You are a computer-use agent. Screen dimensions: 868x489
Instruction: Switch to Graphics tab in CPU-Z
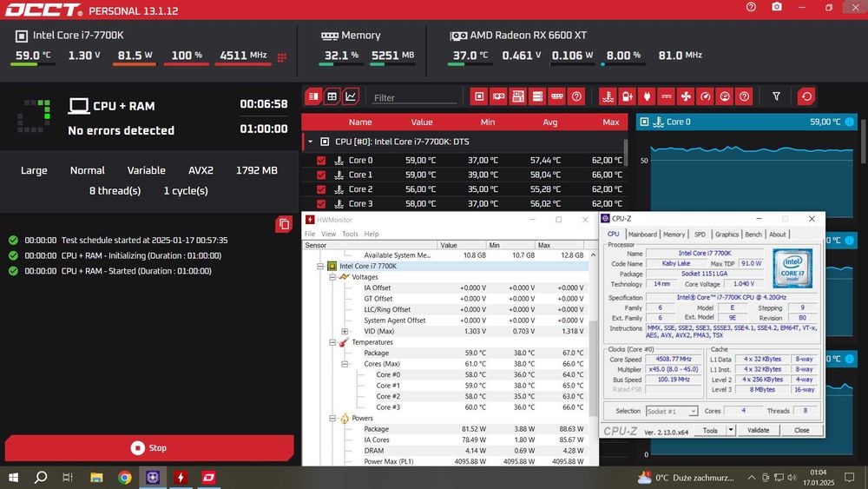pyautogui.click(x=727, y=235)
